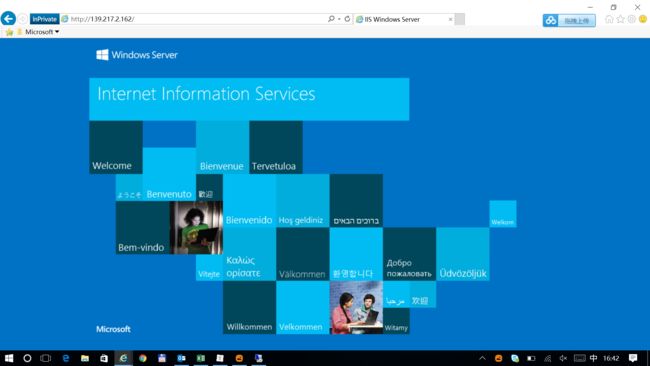Click the Witamy tile
This screenshot has height=366, width=650.
point(396,321)
